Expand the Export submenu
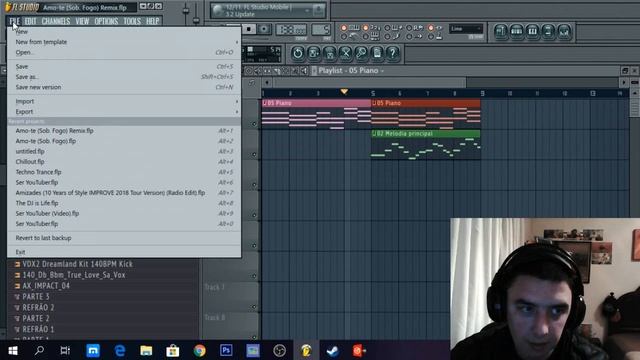Image resolution: width=640 pixels, height=360 pixels. [x=124, y=111]
